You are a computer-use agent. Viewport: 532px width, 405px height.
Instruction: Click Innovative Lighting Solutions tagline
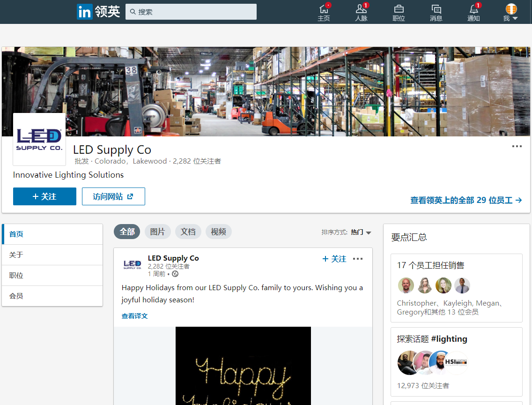pos(68,175)
